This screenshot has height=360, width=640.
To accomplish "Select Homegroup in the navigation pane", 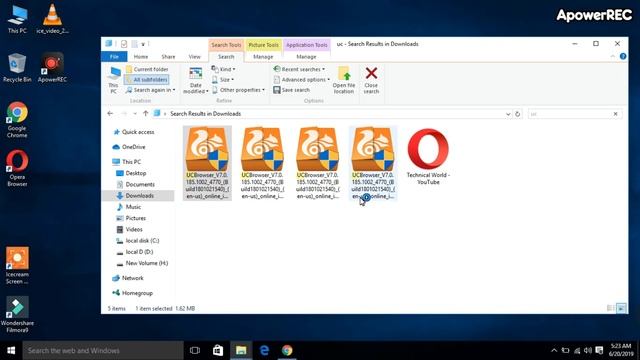I will click(133, 293).
